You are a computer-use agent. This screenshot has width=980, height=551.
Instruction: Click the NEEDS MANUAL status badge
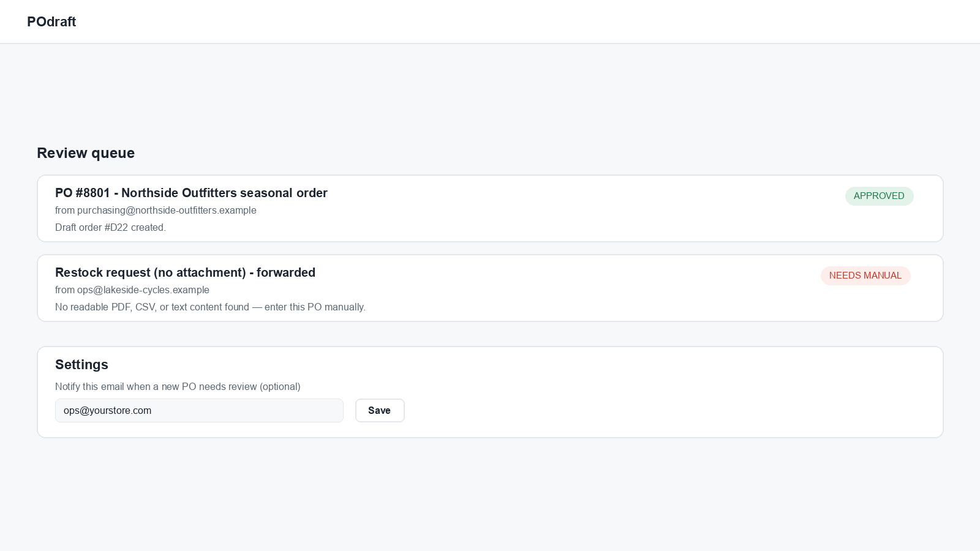click(865, 275)
